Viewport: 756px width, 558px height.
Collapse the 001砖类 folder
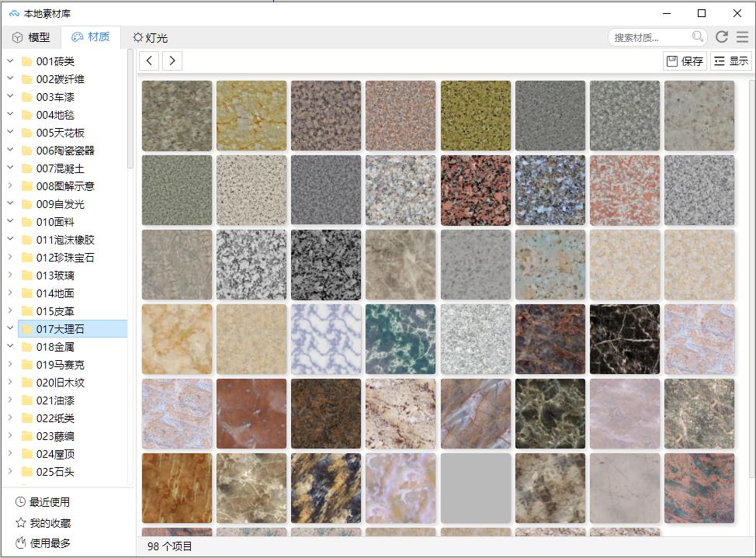9,61
